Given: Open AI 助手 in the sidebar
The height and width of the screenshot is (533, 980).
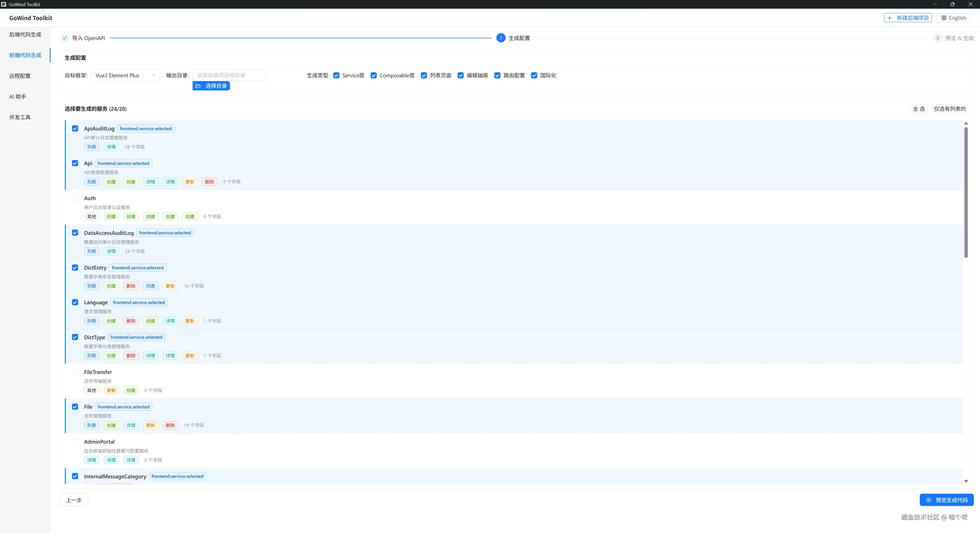Looking at the screenshot, I should coord(18,97).
